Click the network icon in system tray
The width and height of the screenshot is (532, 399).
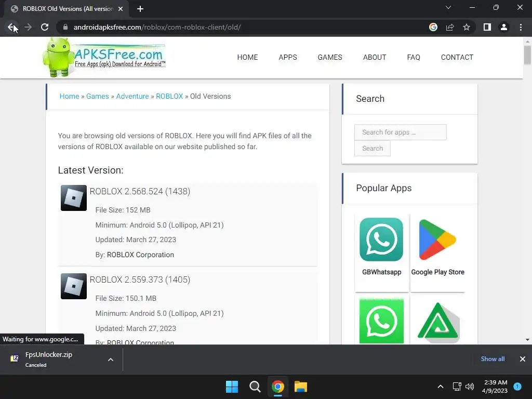click(x=457, y=387)
